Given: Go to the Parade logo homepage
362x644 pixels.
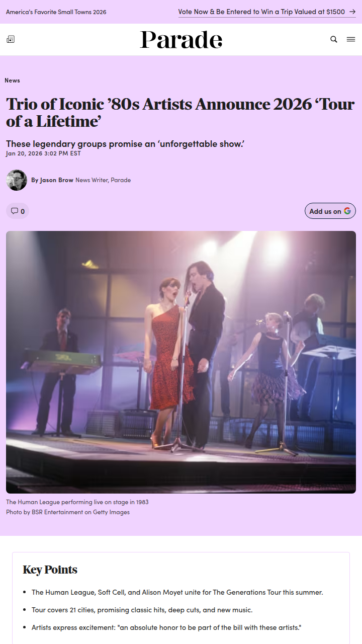Looking at the screenshot, I should pyautogui.click(x=181, y=40).
